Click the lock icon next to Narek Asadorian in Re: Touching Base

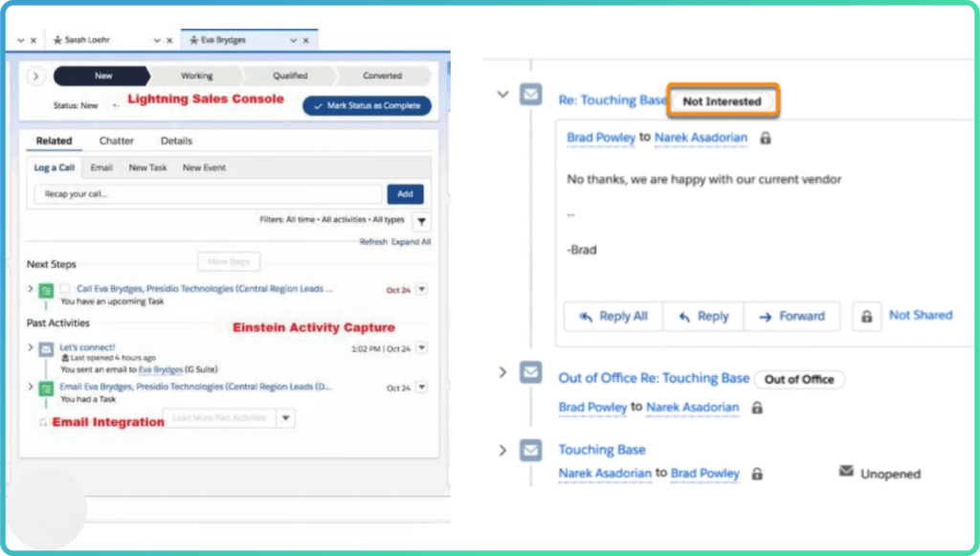[765, 138]
